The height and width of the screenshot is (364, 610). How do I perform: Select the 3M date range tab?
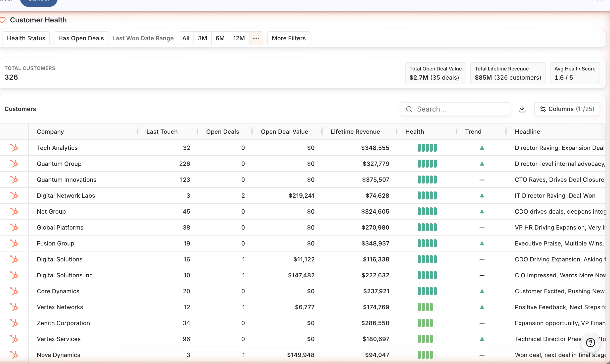pyautogui.click(x=202, y=38)
